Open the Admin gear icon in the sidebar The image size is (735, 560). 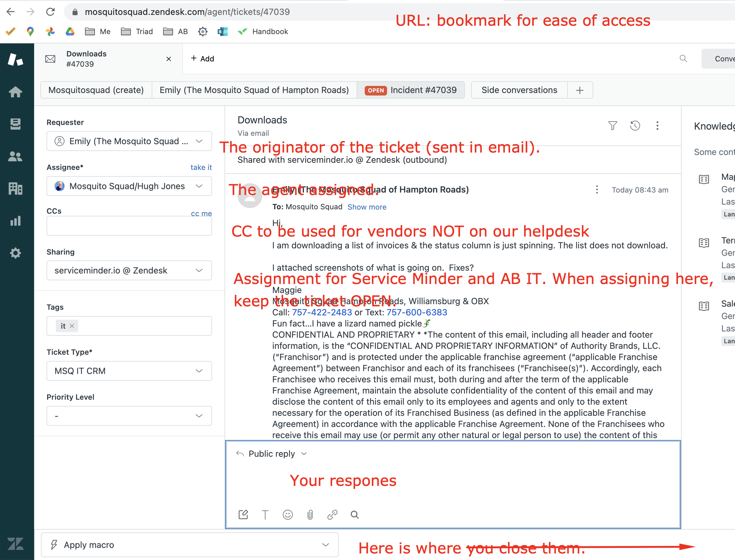pyautogui.click(x=15, y=253)
